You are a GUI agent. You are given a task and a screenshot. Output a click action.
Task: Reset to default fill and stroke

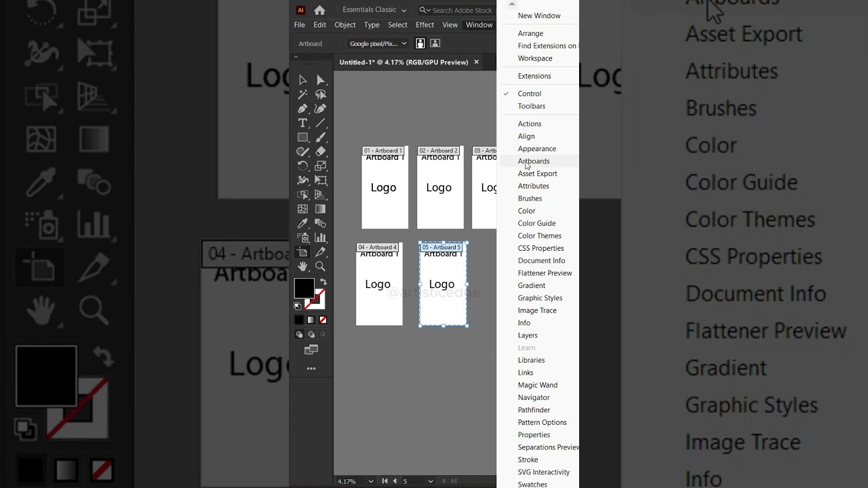(297, 306)
